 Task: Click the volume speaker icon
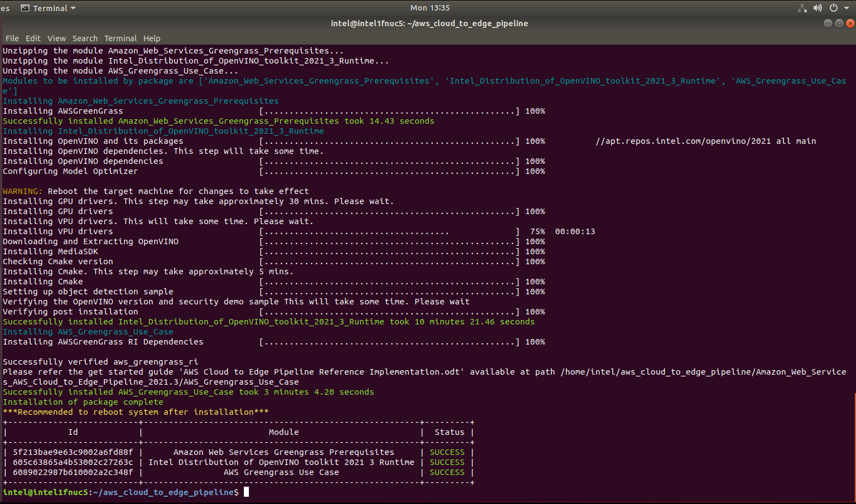817,8
